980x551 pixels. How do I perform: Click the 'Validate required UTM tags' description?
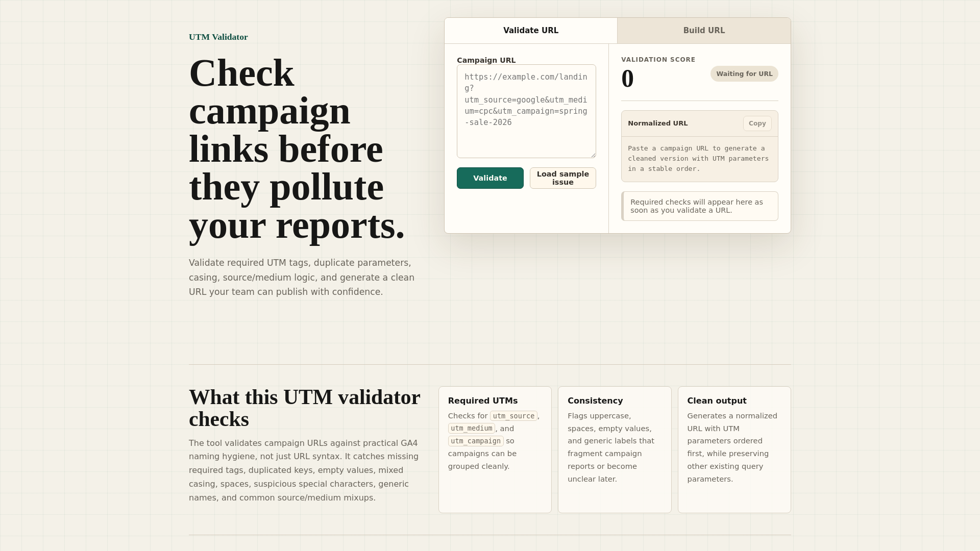[x=302, y=278]
